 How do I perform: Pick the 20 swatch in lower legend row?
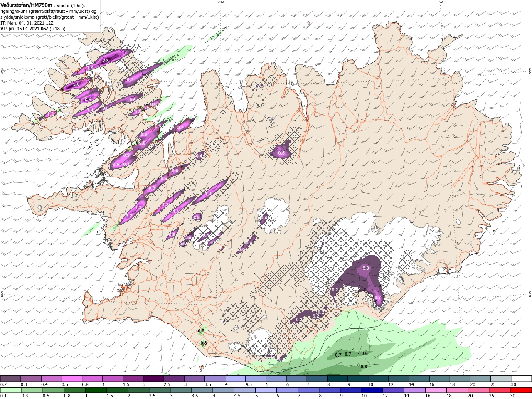(x=479, y=390)
